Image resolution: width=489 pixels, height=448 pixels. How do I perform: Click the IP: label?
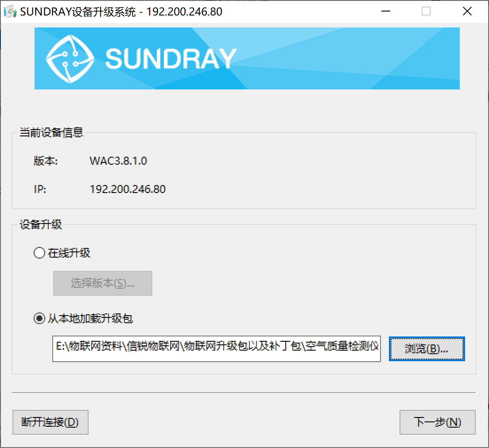coord(40,189)
